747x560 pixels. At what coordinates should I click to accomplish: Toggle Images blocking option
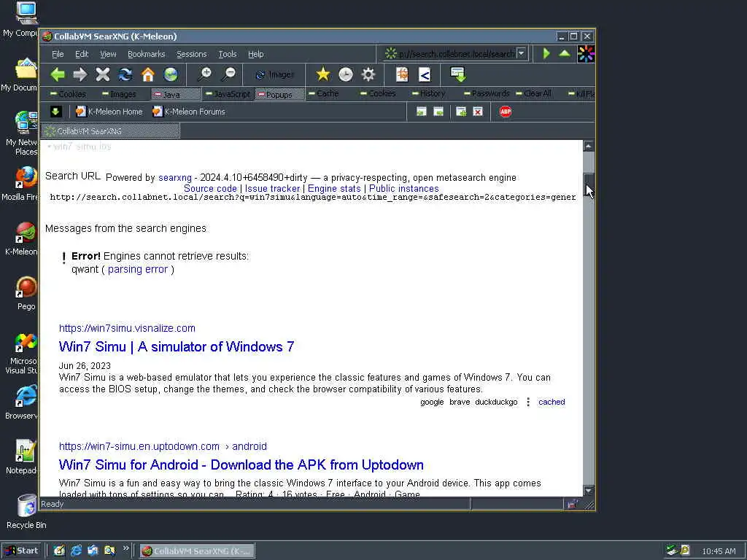coord(119,94)
